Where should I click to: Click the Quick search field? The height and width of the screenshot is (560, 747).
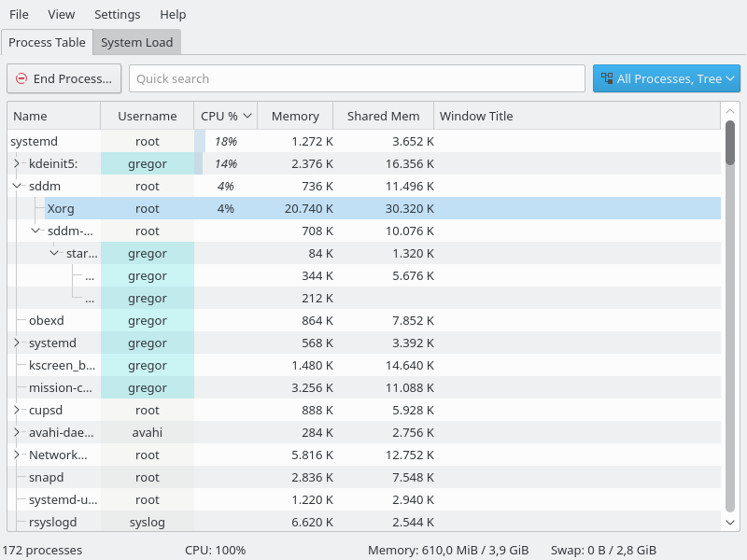[357, 78]
